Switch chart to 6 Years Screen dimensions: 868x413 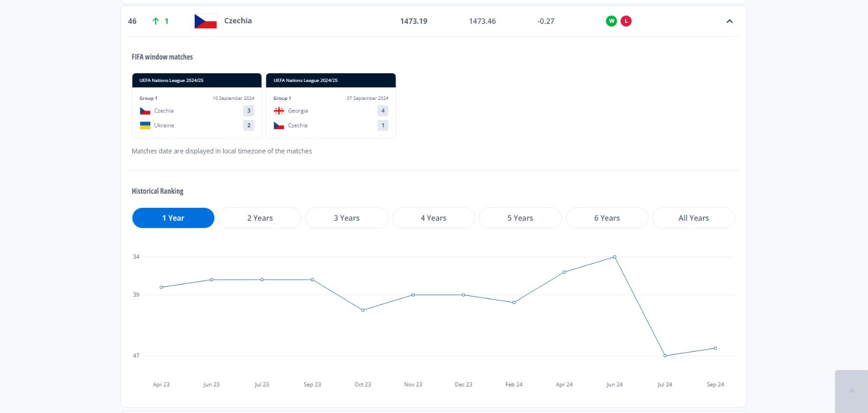(607, 218)
